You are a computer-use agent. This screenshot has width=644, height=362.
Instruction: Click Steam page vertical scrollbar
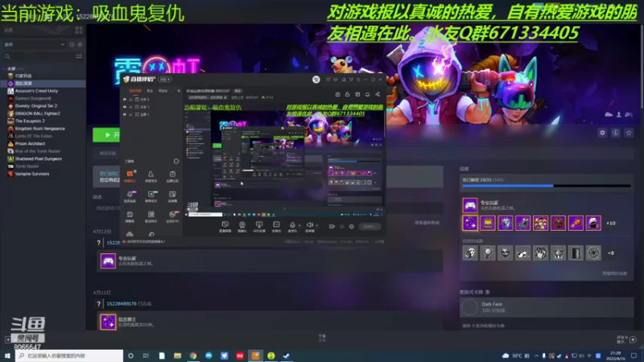[x=642, y=66]
